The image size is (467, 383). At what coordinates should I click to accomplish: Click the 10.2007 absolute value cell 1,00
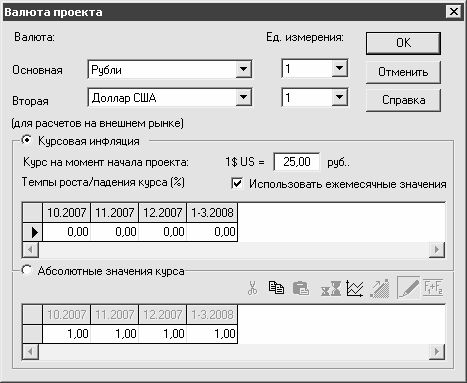67,334
